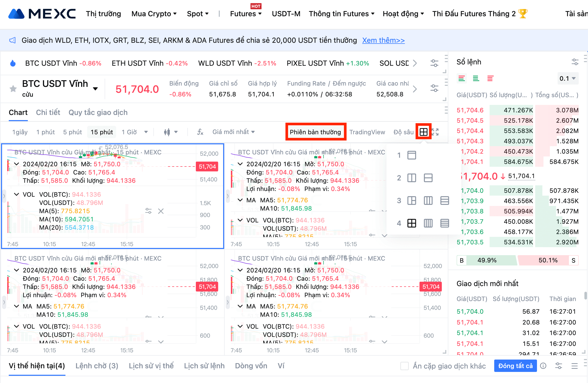Follow the Xem thêm>> link
Viewport: 588px width, 383px height.
tap(383, 40)
